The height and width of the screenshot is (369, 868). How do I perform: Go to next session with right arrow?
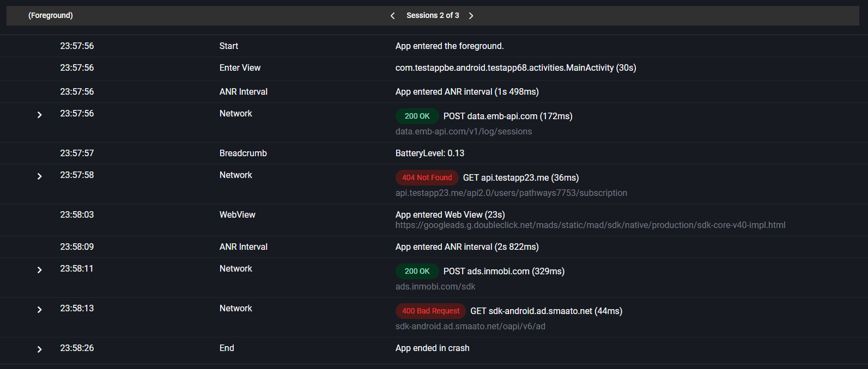pyautogui.click(x=471, y=16)
